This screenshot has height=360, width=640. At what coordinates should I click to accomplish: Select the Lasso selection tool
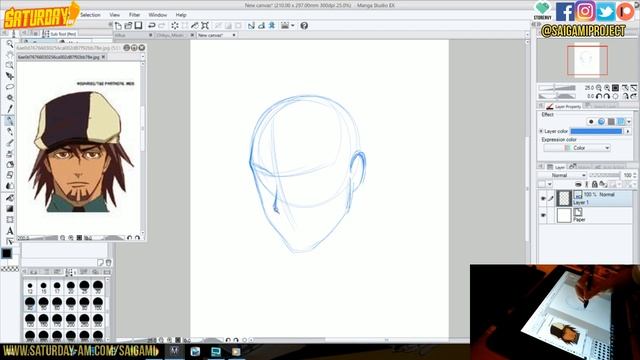click(10, 87)
